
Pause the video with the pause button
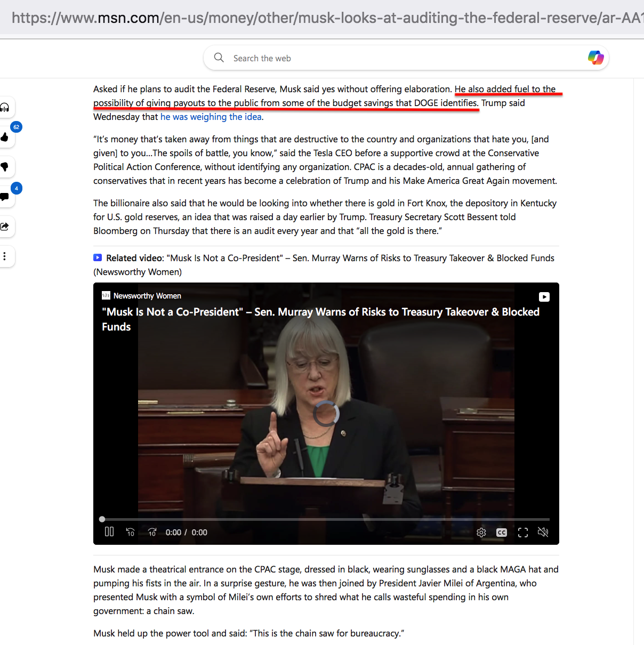point(109,531)
